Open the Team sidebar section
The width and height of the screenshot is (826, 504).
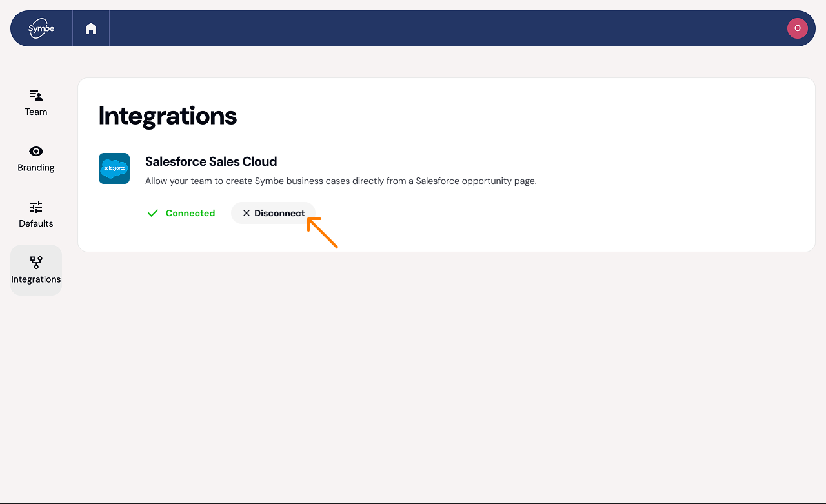click(36, 103)
